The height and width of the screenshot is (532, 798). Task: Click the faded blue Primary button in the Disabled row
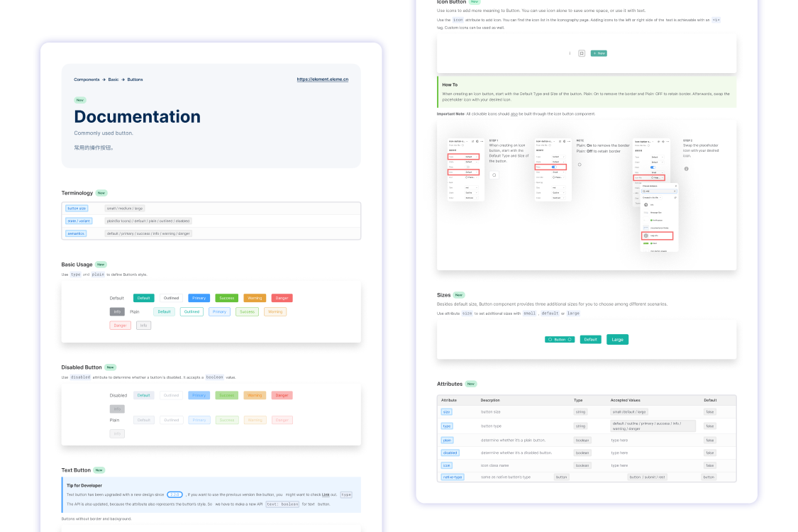(x=199, y=395)
